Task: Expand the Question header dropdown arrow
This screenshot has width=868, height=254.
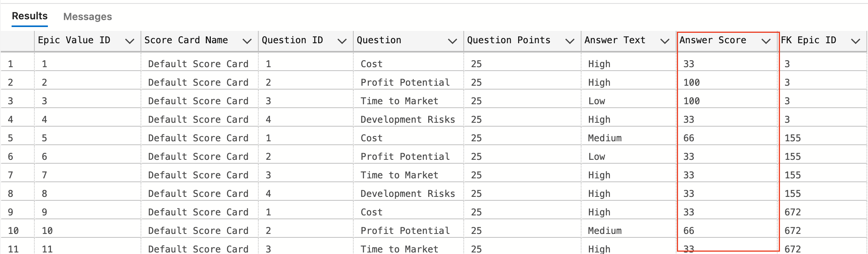Action: pos(453,40)
